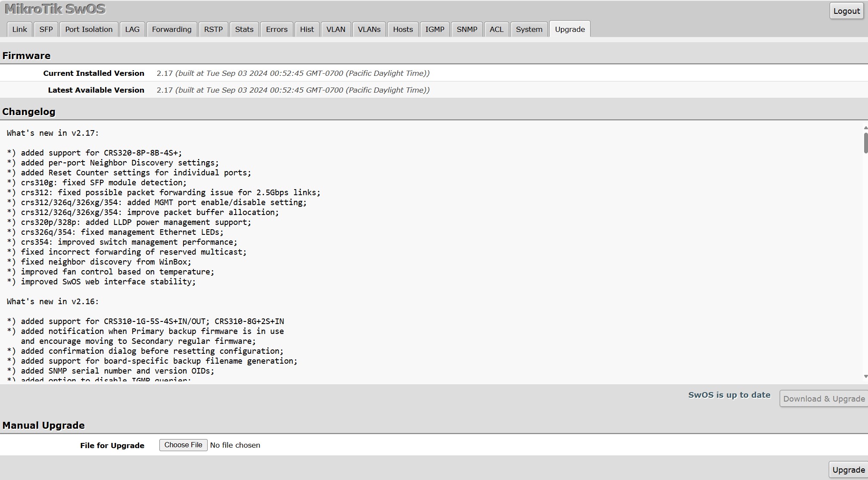The height and width of the screenshot is (480, 868).
Task: Go to the LAG tab
Action: [132, 29]
